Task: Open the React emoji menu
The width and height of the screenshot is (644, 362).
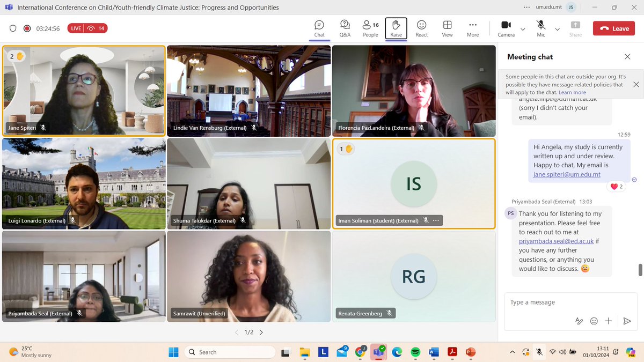Action: point(422,28)
